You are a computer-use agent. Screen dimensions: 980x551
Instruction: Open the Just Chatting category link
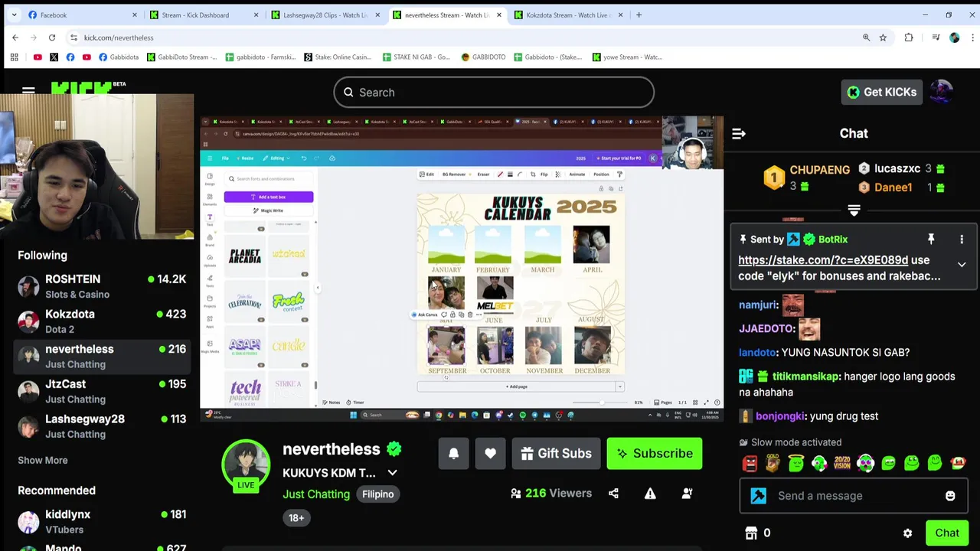coord(315,494)
